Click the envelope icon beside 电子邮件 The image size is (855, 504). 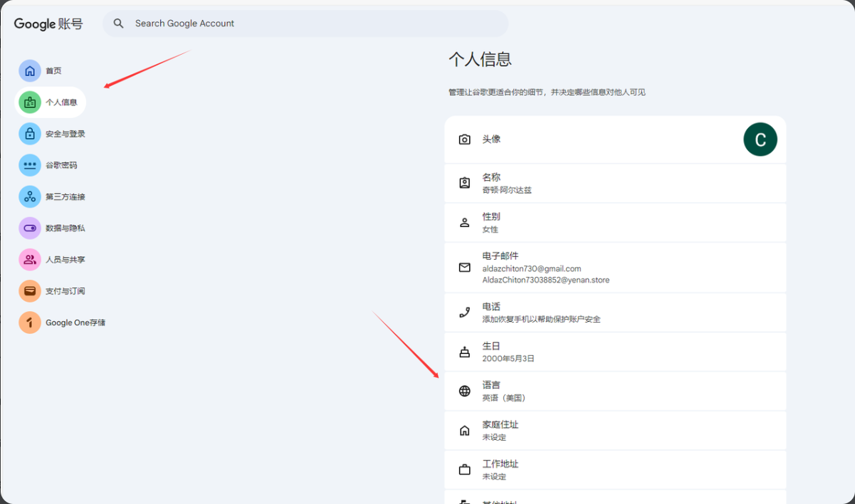[465, 268]
